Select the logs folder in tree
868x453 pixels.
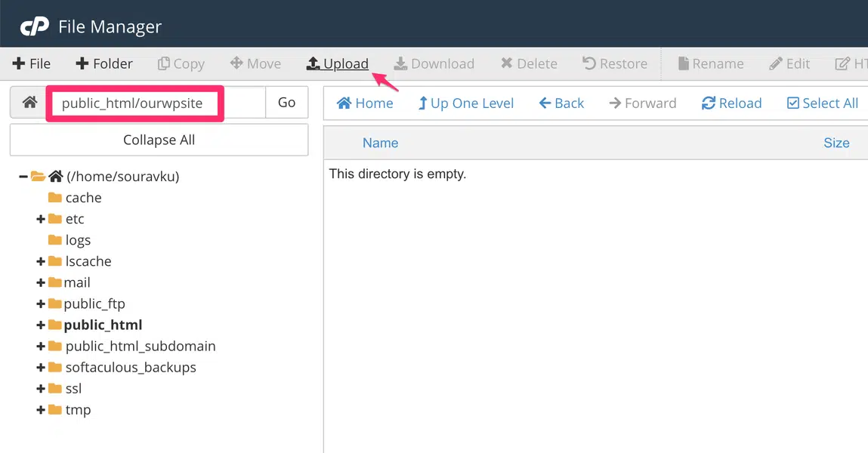click(77, 240)
